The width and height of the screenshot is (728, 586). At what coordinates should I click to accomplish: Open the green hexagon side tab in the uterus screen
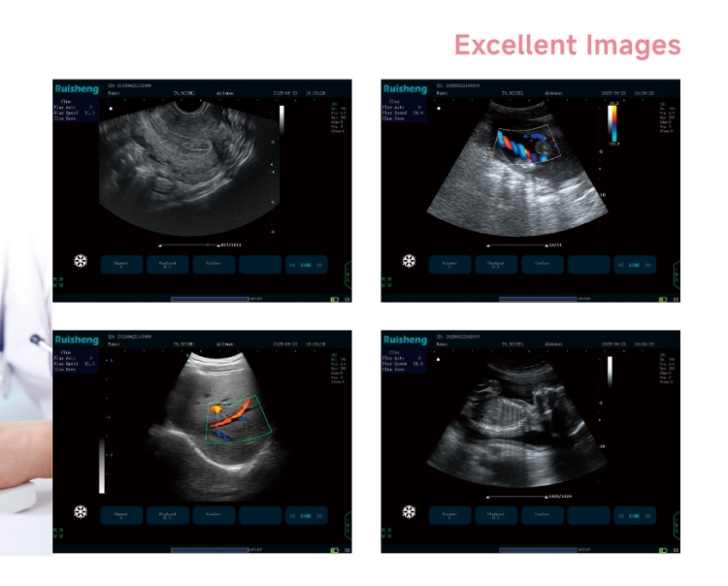coord(348,275)
